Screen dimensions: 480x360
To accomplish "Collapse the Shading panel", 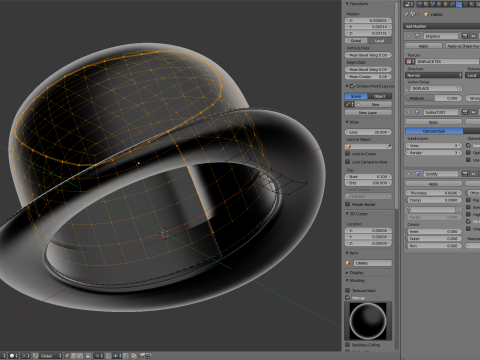I will click(x=347, y=280).
